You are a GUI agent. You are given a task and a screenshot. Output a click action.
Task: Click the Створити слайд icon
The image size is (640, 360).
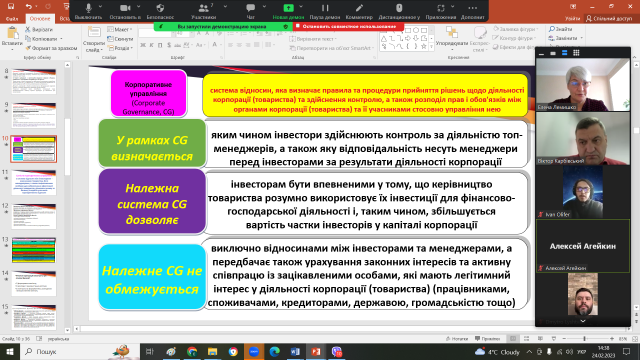[94, 32]
